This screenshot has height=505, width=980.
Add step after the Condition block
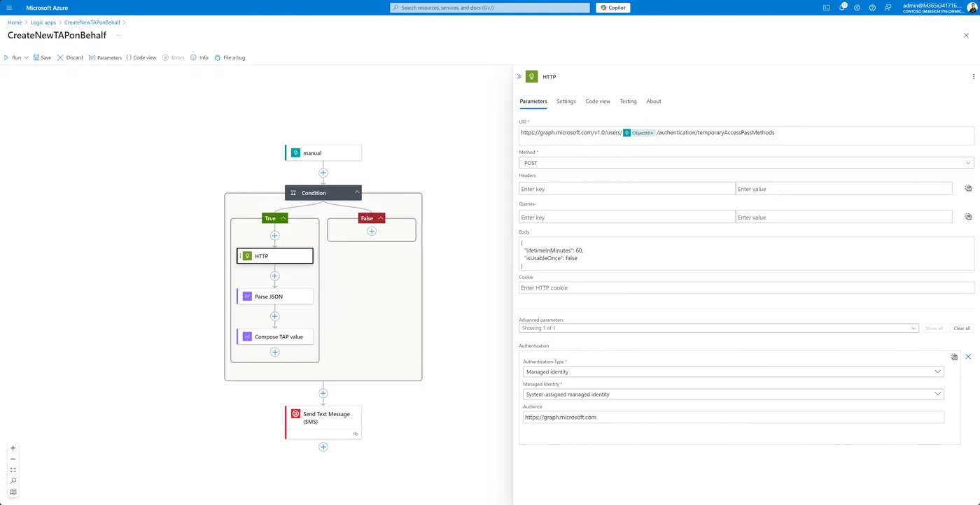pos(323,393)
